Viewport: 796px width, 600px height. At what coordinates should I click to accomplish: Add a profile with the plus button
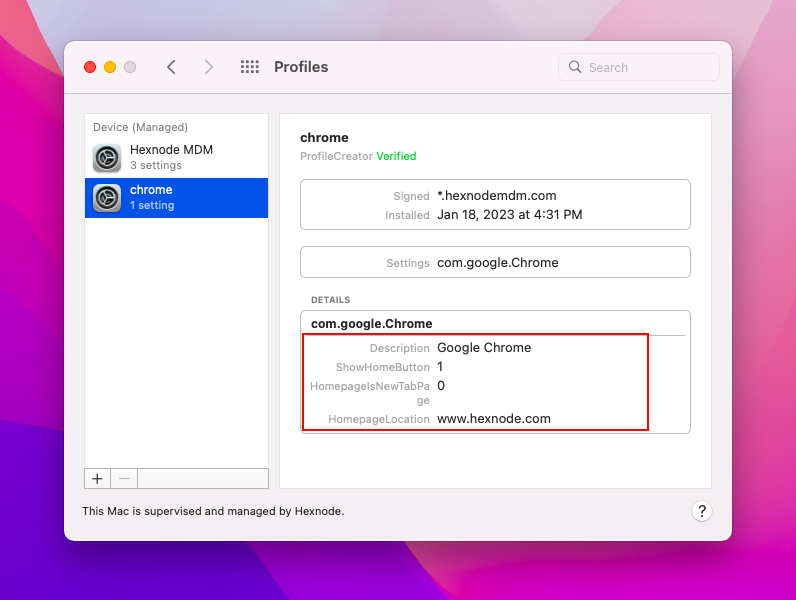pos(97,479)
